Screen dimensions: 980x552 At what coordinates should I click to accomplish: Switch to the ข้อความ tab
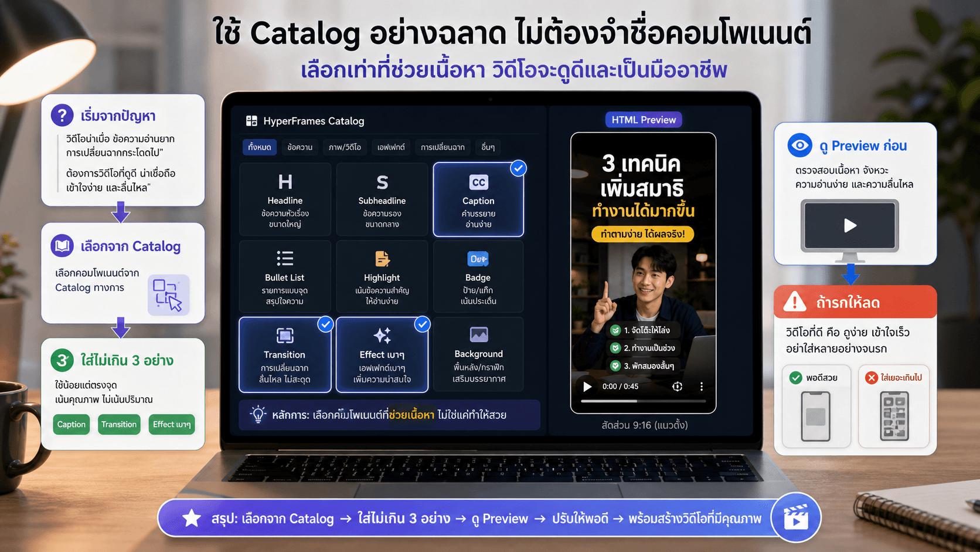(300, 147)
